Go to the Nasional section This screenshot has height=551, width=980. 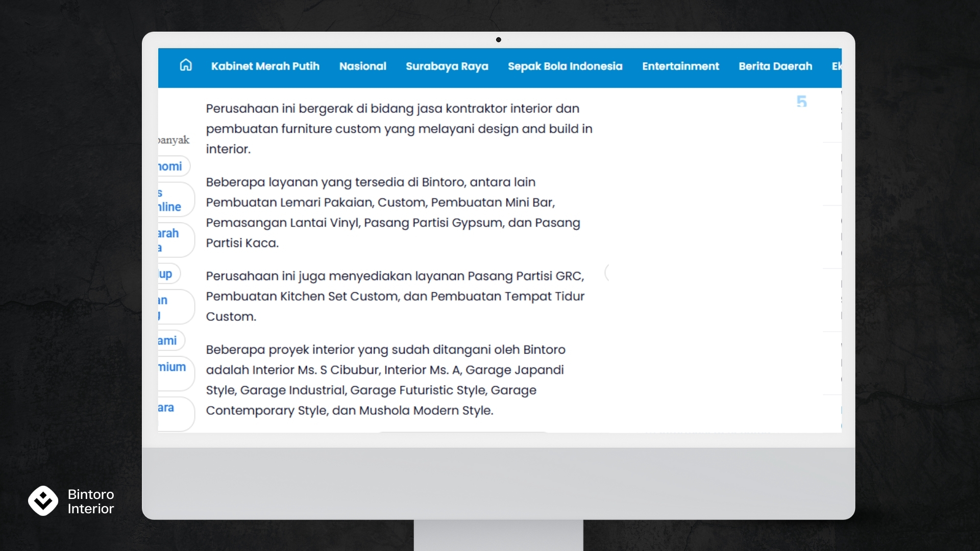coord(362,66)
